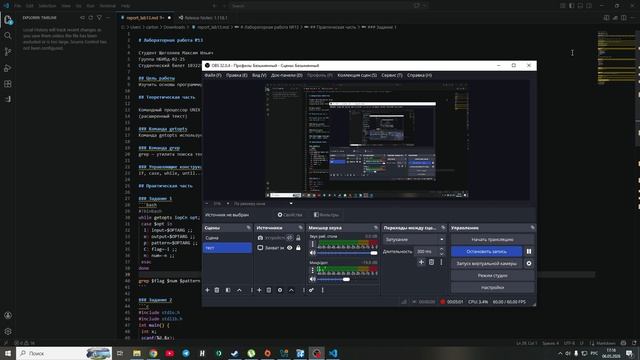Open source properties gear in Sources toolbar
This screenshot has height=360, width=640.
(280, 290)
